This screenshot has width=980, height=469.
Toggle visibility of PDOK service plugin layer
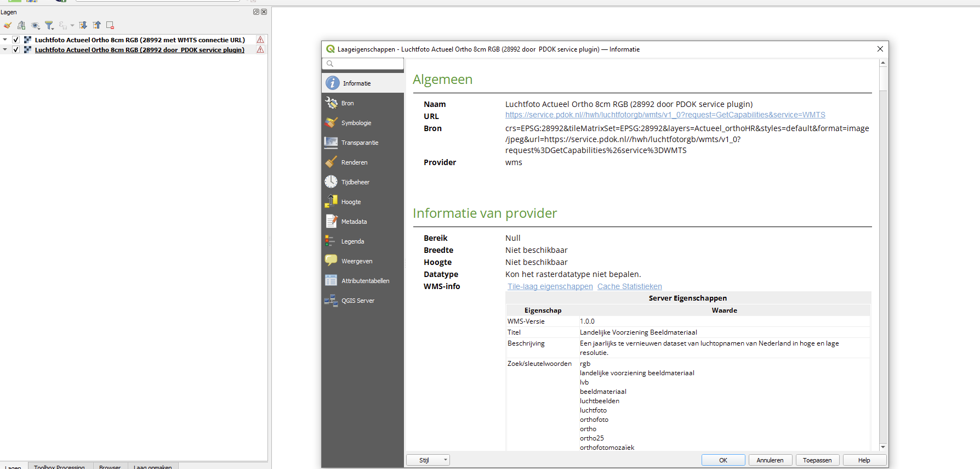(16, 49)
